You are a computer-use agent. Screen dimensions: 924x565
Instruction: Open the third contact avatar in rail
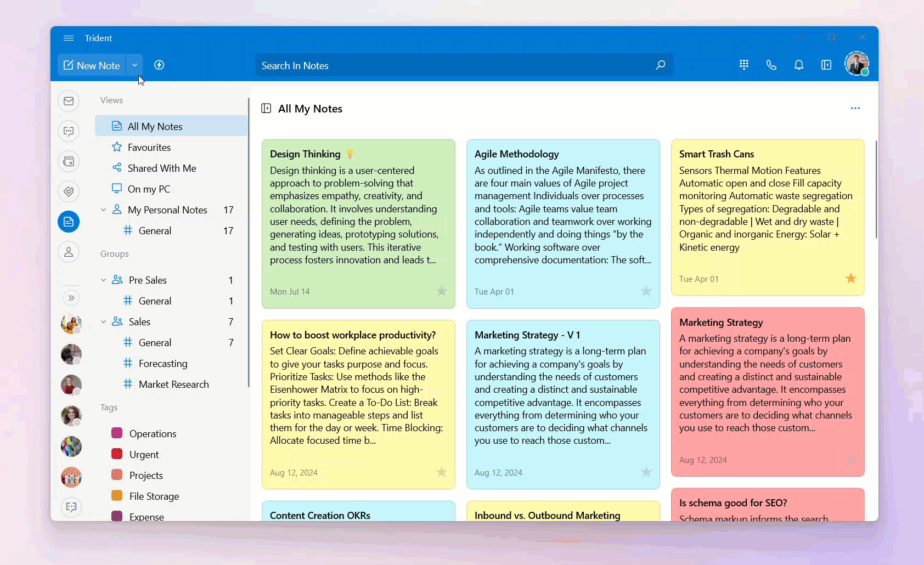(x=71, y=385)
